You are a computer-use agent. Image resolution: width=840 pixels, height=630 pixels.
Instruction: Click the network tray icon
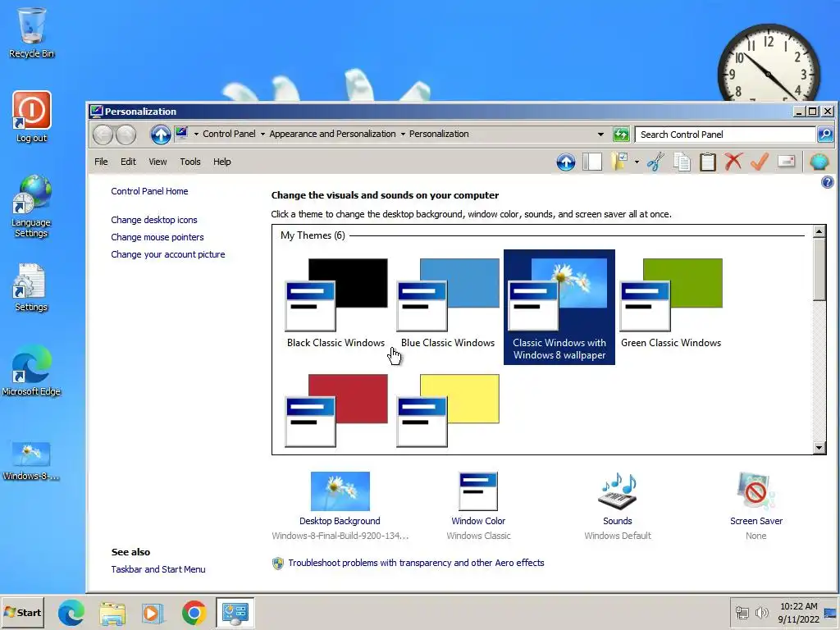click(742, 612)
